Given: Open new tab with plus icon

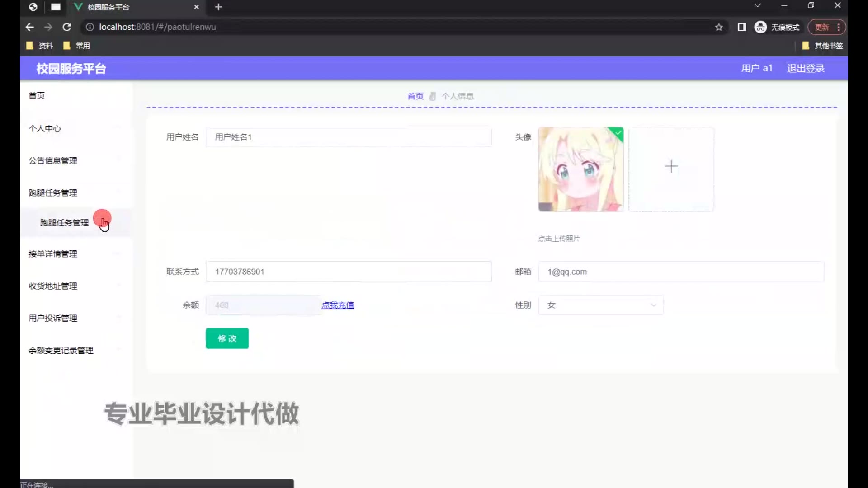Looking at the screenshot, I should (218, 7).
